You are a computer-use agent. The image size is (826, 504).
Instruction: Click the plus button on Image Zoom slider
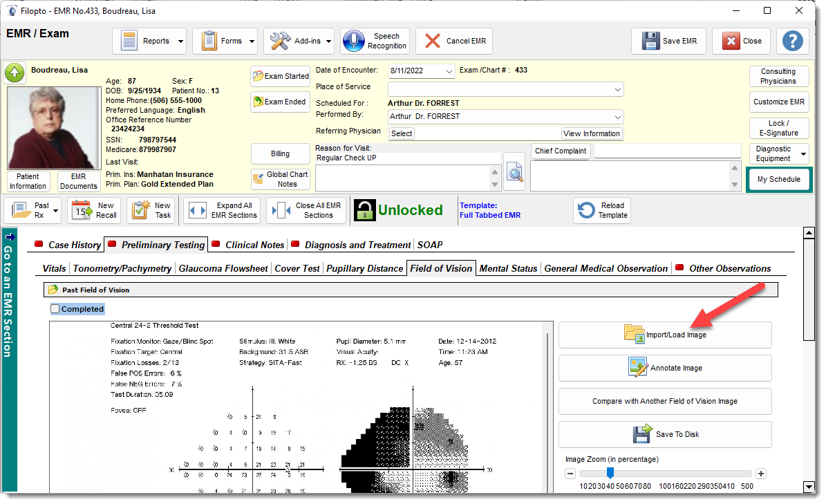click(x=760, y=474)
